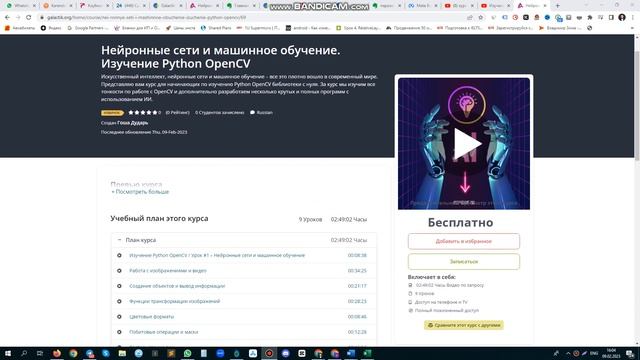Open 'Shared Plans' bookmark
This screenshot has height=360, width=640.
(x=216, y=28)
